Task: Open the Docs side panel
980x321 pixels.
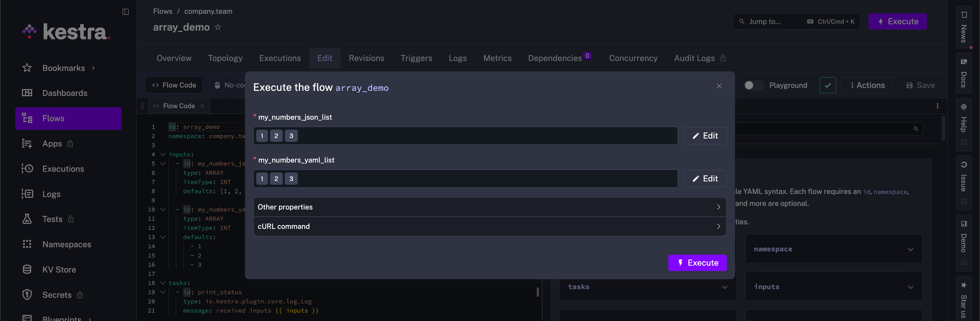Action: pos(964,73)
